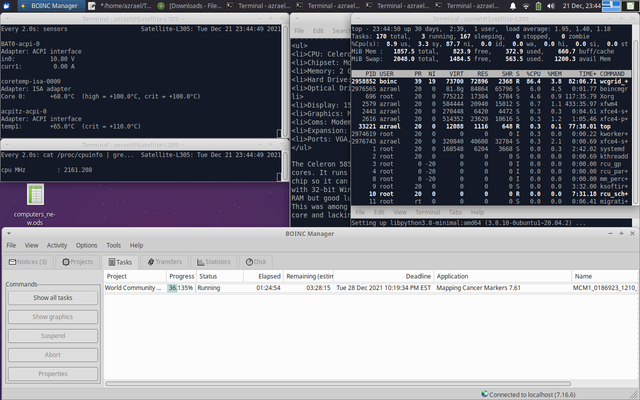The width and height of the screenshot is (640, 400).
Task: Click the Properties button
Action: pos(53,374)
